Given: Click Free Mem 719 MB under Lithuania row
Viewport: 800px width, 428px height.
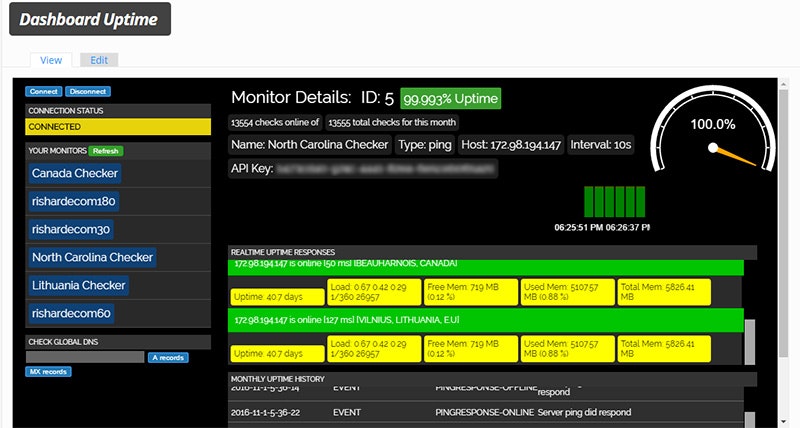Looking at the screenshot, I should pyautogui.click(x=471, y=348).
